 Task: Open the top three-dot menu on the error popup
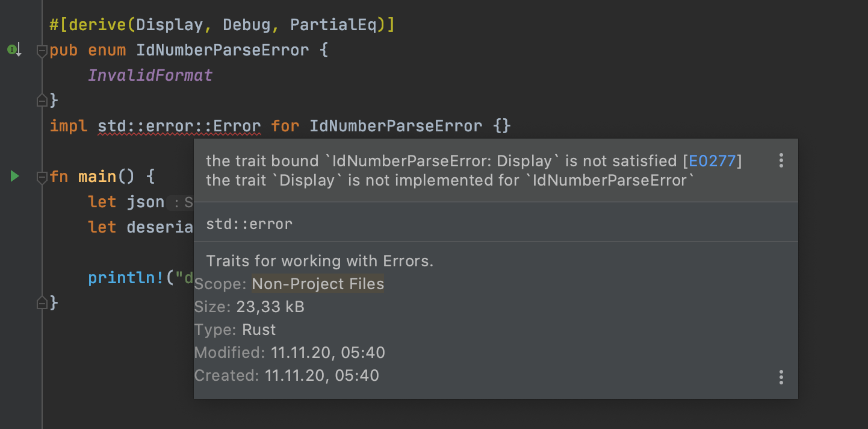tap(781, 160)
